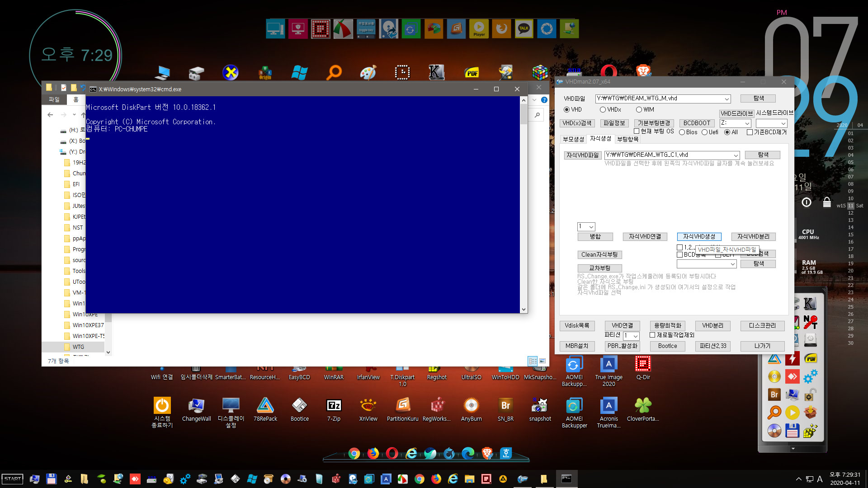Click the Explorer help question icon
868x488 pixels.
pos(544,100)
